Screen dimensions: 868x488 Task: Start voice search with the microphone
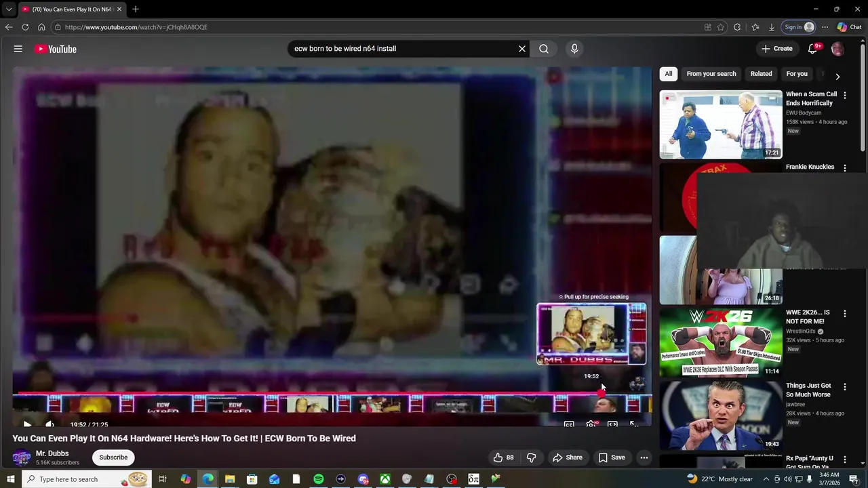(x=574, y=49)
